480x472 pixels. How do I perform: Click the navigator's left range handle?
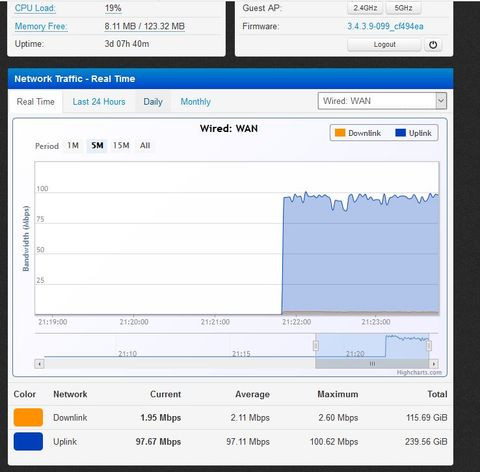point(315,346)
